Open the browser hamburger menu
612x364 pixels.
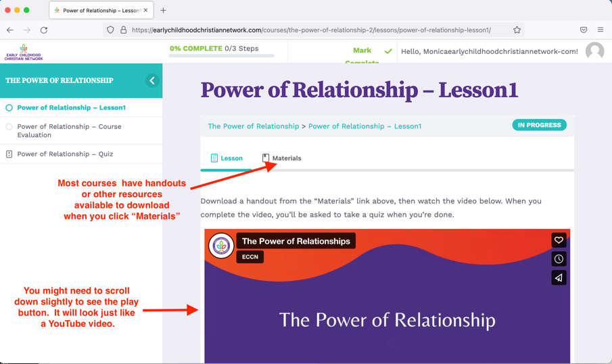pyautogui.click(x=600, y=30)
